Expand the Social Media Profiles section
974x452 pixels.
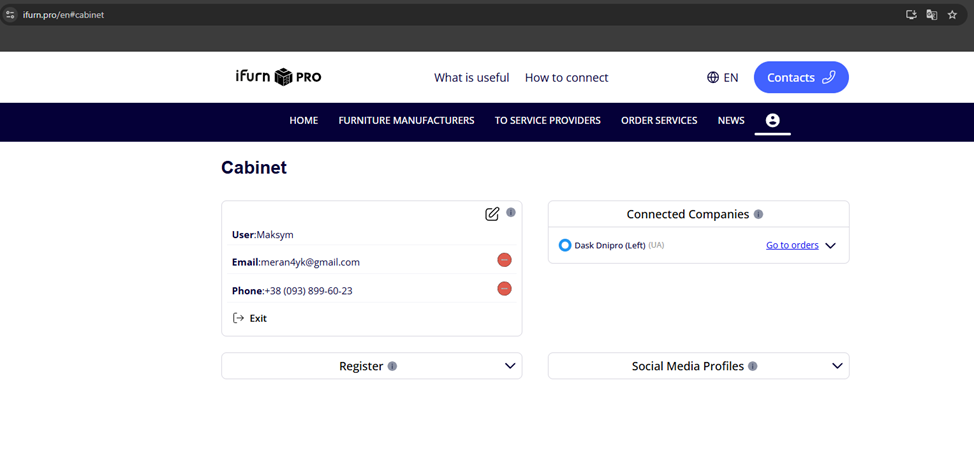tap(837, 366)
